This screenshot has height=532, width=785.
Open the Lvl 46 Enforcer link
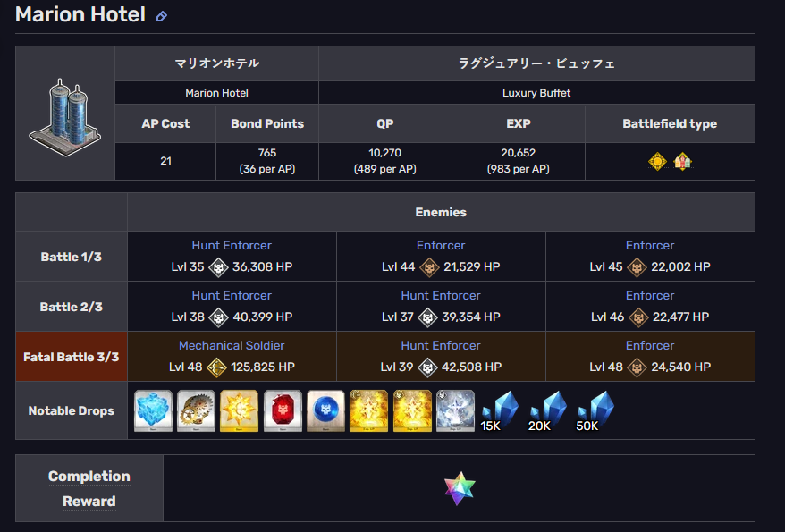650,295
